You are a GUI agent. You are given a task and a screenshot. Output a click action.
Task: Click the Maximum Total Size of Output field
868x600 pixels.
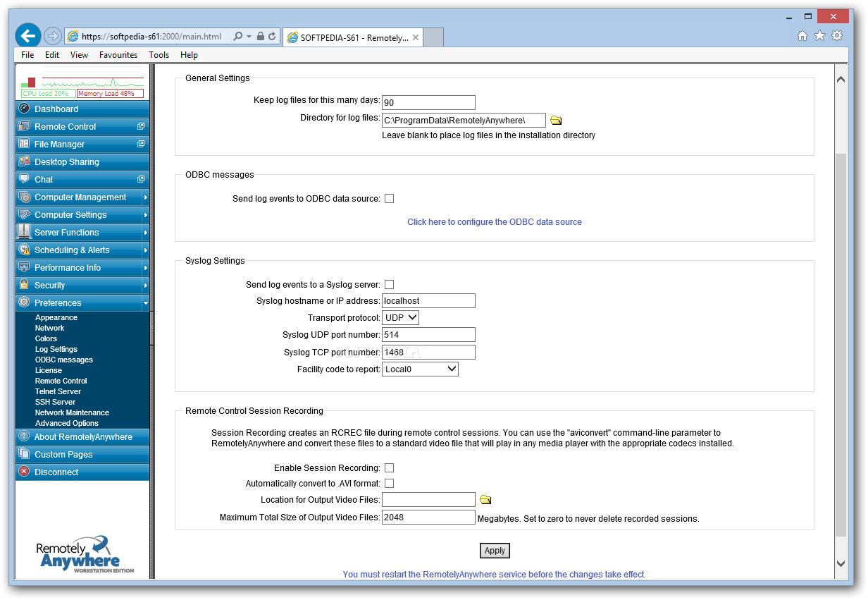point(429,517)
